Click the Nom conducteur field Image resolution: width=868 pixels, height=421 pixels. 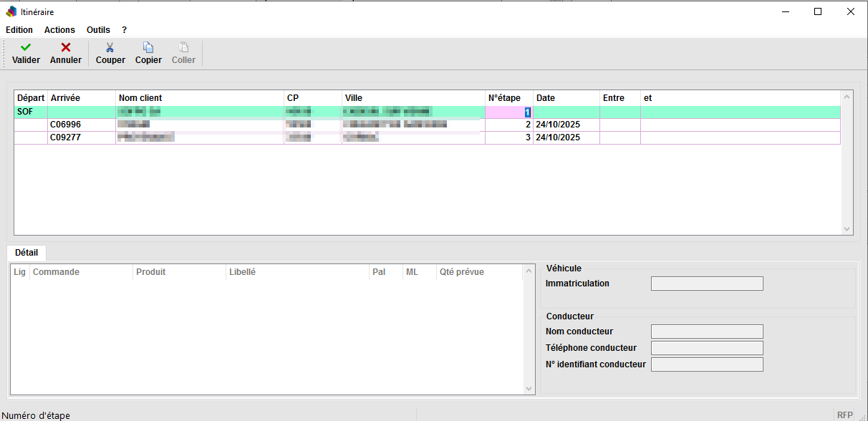coord(706,332)
